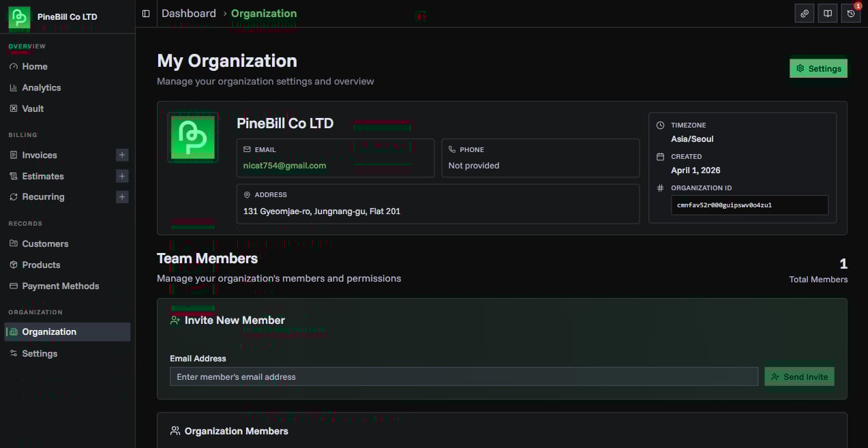Viewport: 868px width, 448px height.
Task: Open Payment Methods from the sidebar
Action: (61, 286)
